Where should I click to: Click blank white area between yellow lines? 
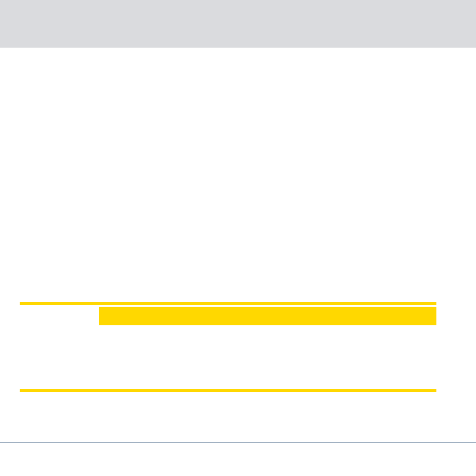click(x=228, y=357)
